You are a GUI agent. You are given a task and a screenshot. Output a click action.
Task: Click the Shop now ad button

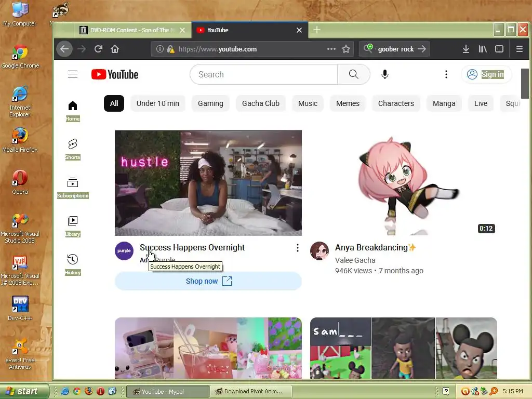pyautogui.click(x=208, y=281)
